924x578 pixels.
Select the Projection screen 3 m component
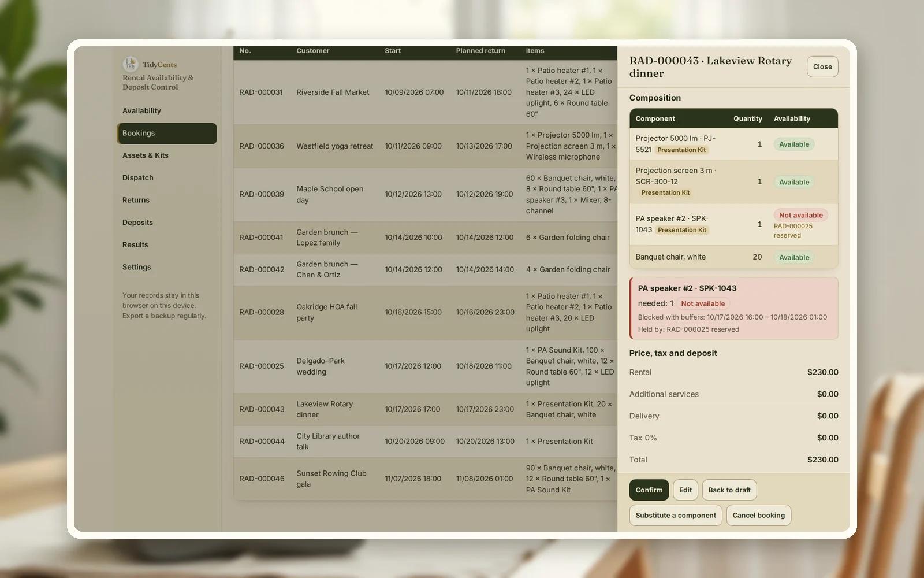coord(733,182)
